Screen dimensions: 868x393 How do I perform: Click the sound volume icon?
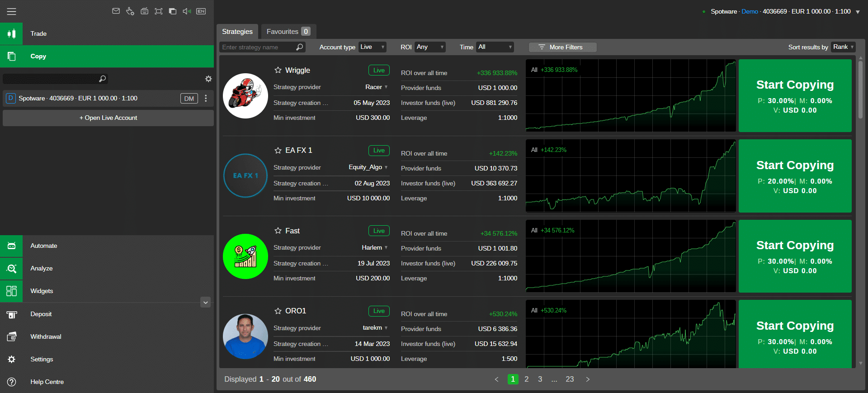(187, 11)
